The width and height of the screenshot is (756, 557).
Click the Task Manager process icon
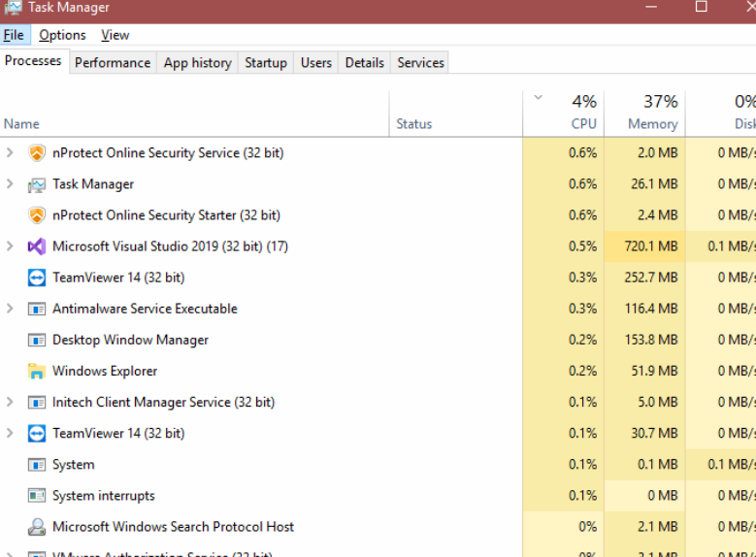[37, 184]
